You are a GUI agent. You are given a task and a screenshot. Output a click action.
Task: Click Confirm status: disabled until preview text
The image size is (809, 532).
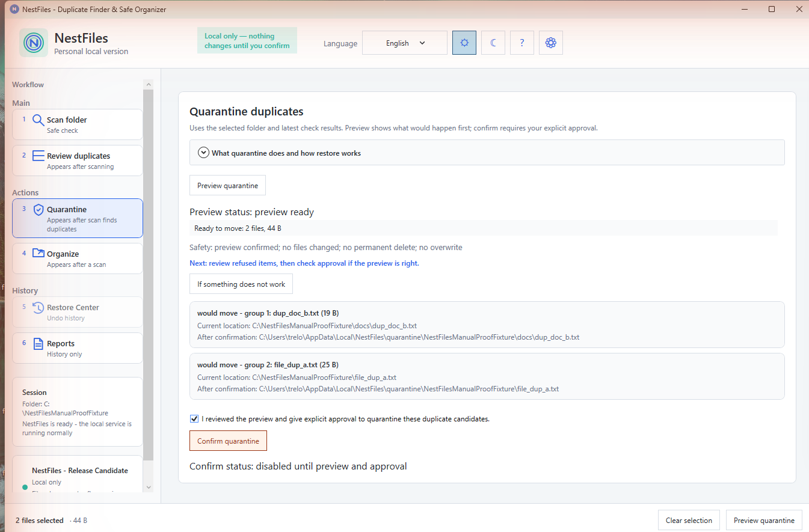click(x=298, y=466)
